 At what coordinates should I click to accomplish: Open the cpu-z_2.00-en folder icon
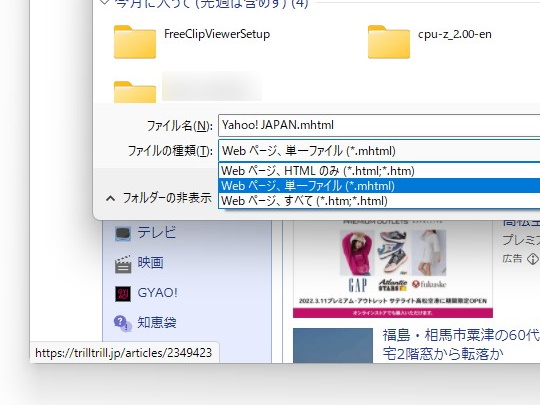coord(389,42)
